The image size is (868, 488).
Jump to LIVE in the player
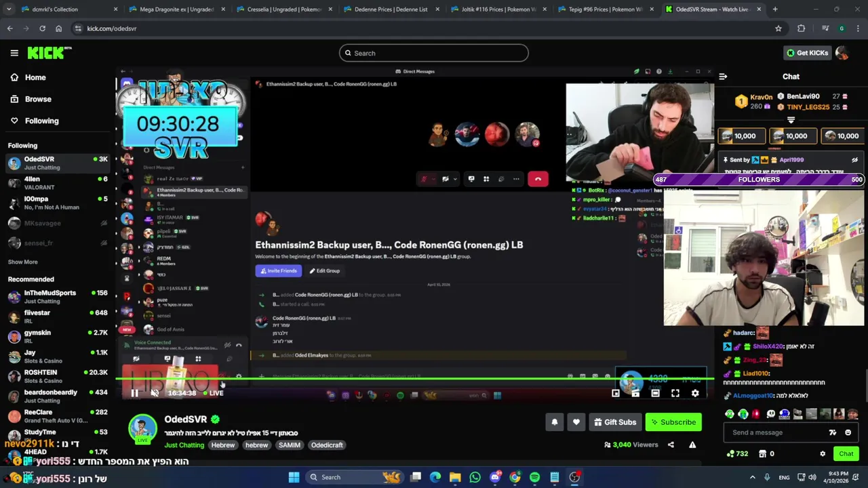(x=213, y=393)
